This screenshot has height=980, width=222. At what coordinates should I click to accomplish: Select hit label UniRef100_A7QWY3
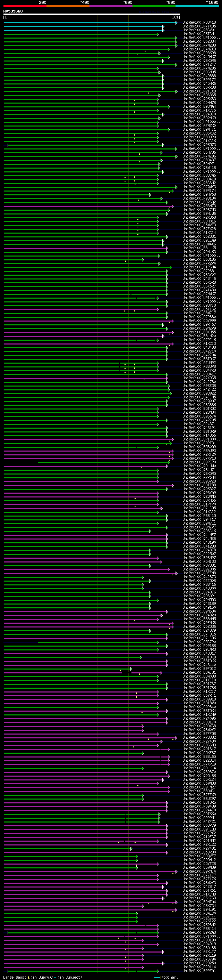point(199,187)
